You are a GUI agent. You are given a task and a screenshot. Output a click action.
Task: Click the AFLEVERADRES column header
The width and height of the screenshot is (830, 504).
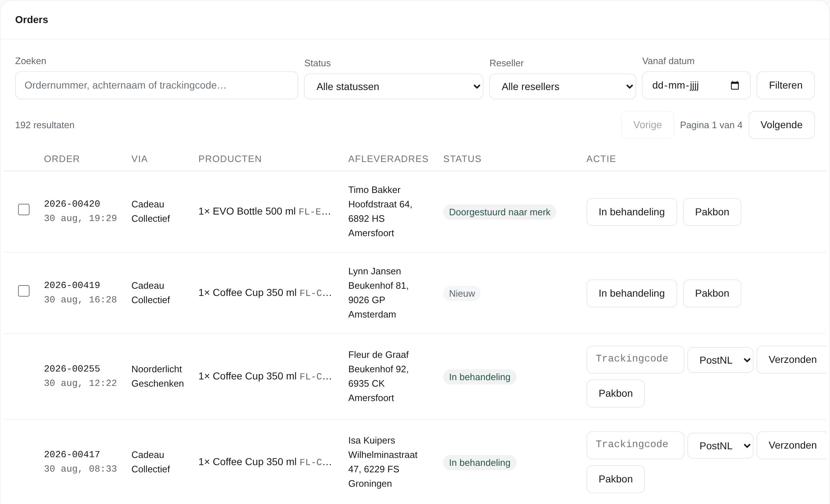tap(388, 159)
